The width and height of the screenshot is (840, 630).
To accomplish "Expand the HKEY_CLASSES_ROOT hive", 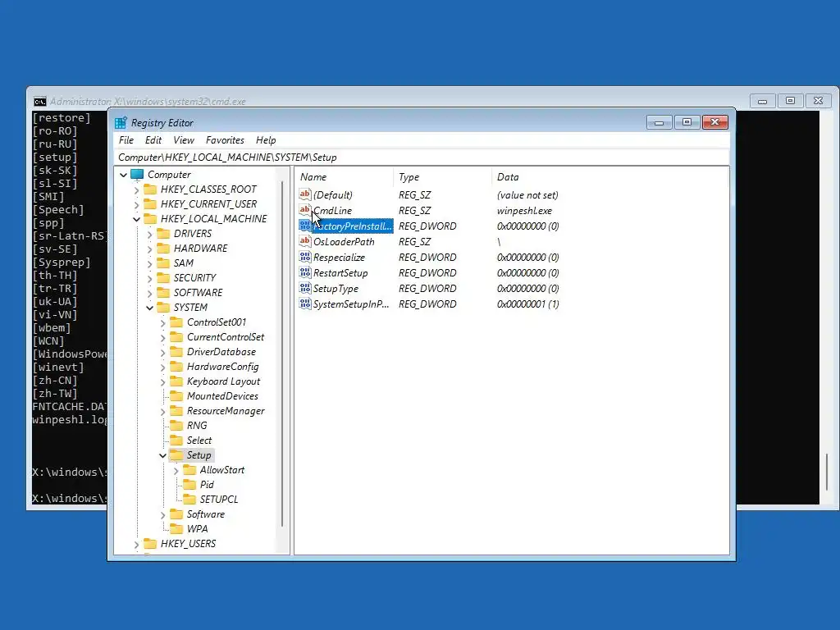I will point(137,189).
